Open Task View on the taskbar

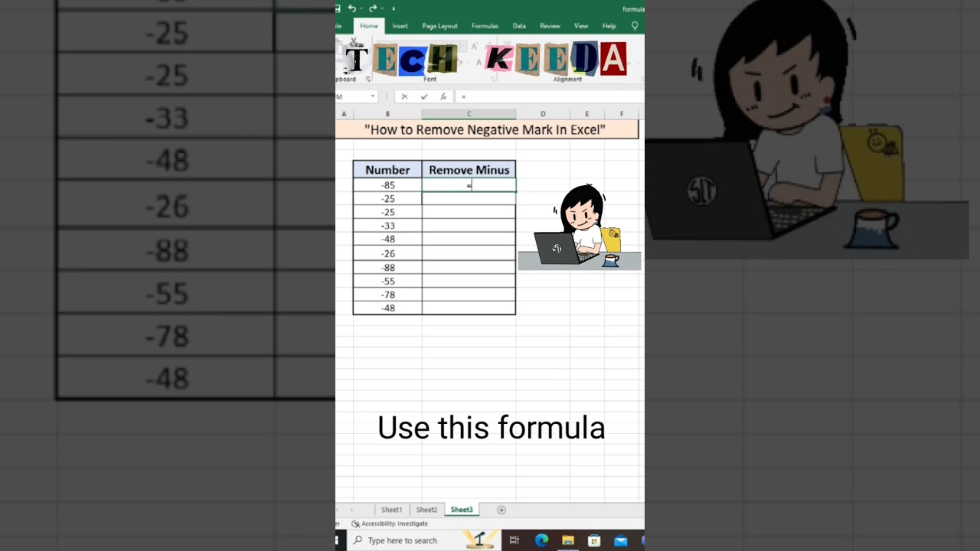pos(514,540)
